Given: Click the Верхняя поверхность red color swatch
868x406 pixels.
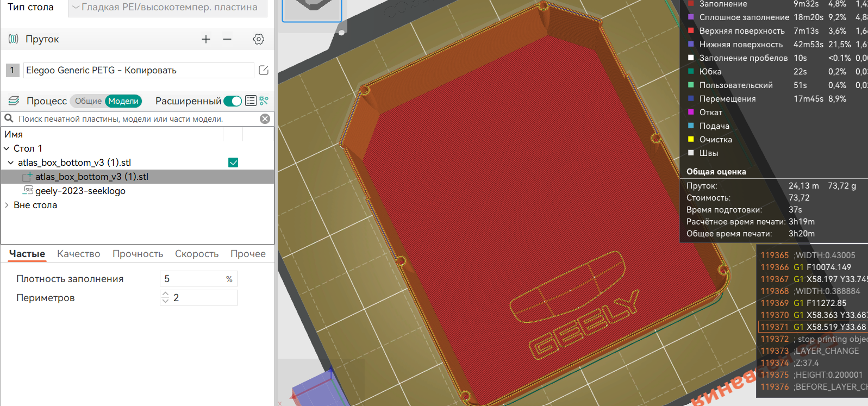Looking at the screenshot, I should (691, 31).
